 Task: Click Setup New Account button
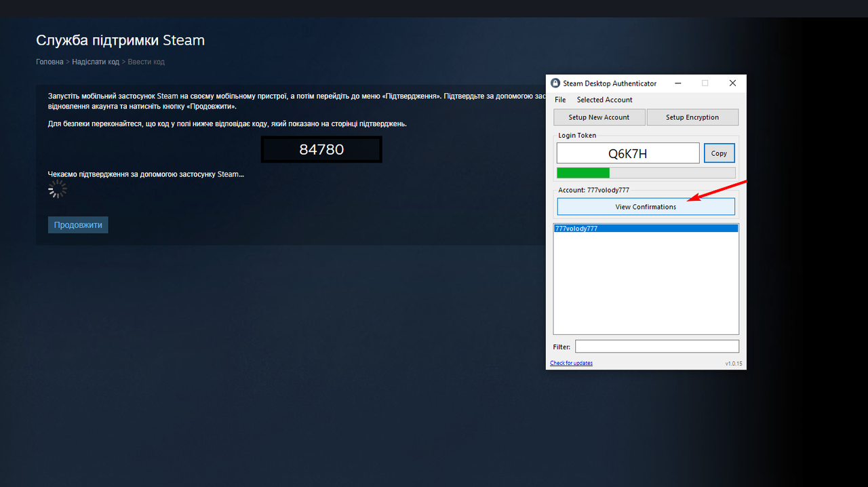point(599,117)
